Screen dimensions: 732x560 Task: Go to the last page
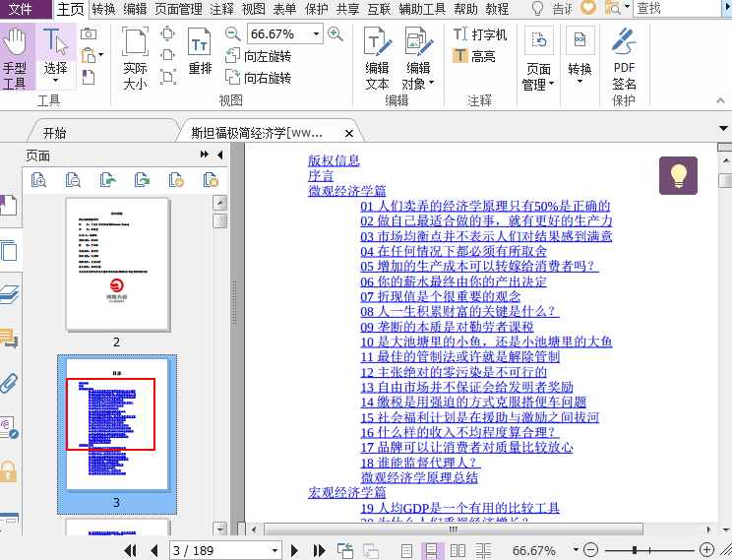pos(319,551)
